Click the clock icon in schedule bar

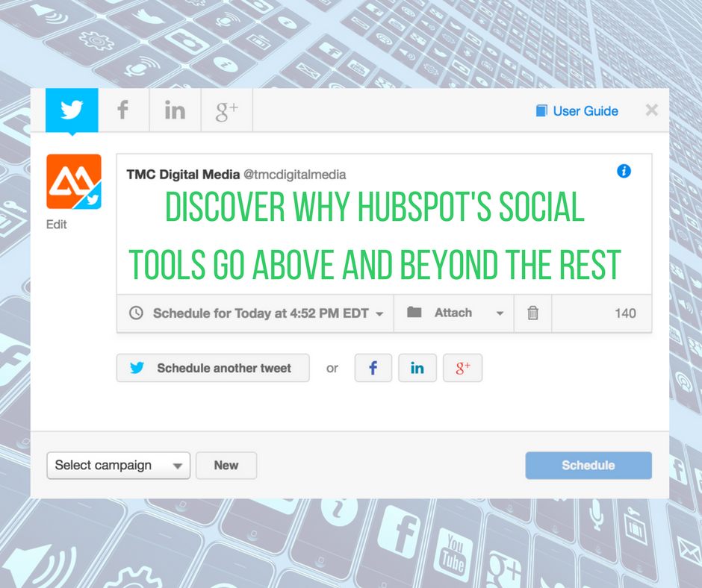click(136, 313)
